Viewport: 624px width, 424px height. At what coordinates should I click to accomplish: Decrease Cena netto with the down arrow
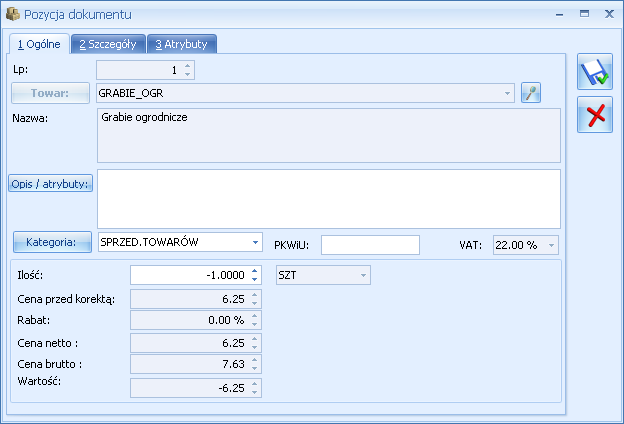tap(255, 348)
